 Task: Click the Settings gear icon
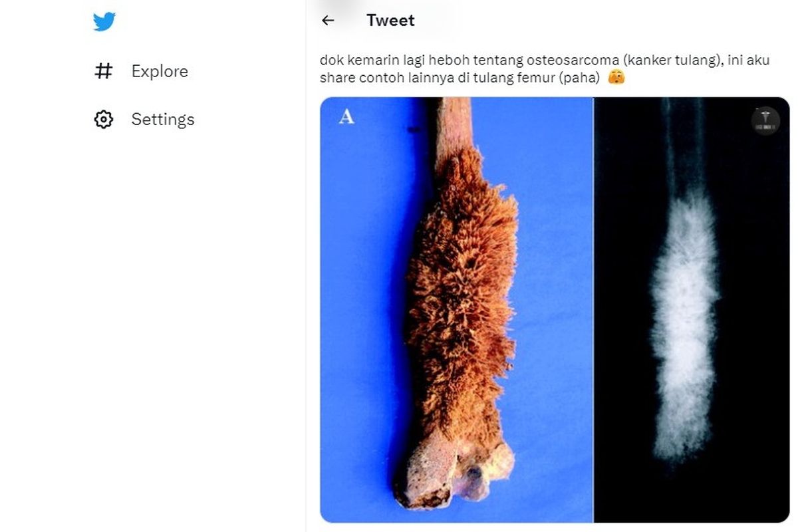tap(104, 120)
